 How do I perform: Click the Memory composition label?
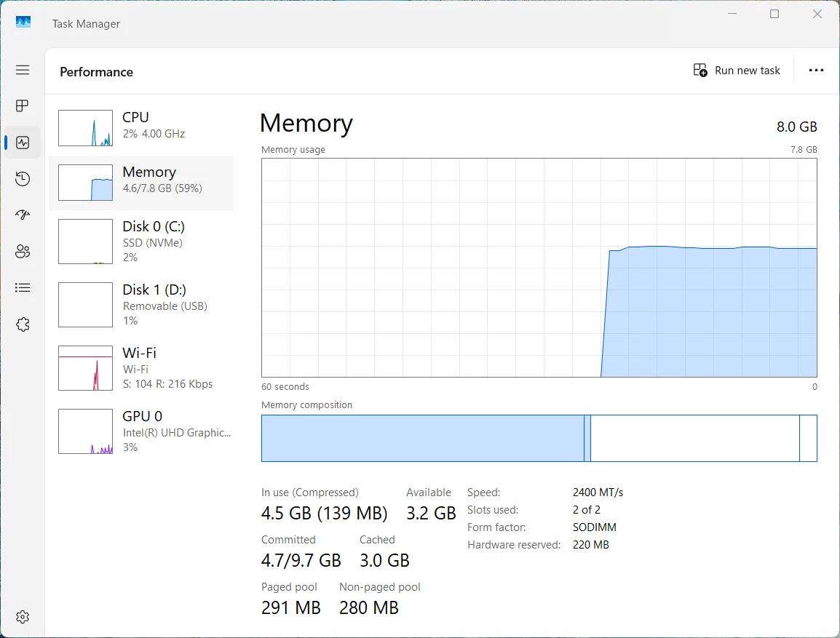pyautogui.click(x=306, y=405)
